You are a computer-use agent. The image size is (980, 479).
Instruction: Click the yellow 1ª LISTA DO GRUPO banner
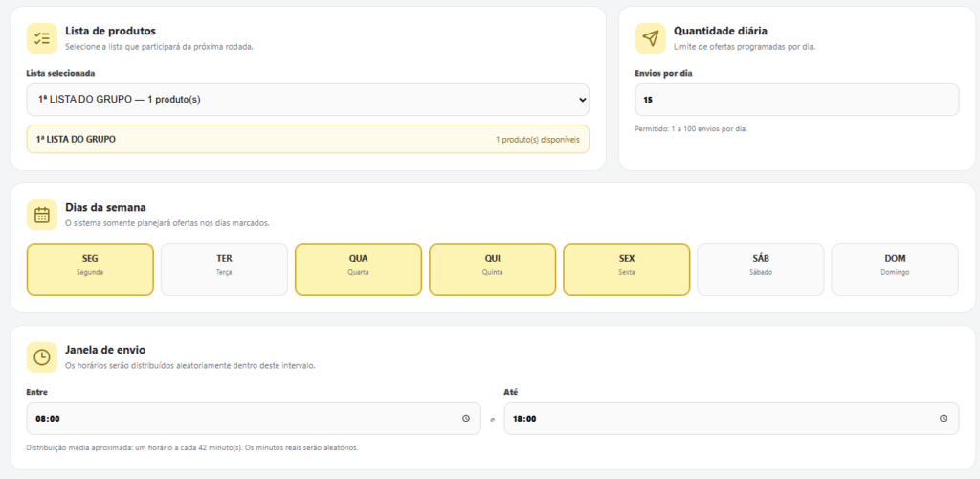click(307, 140)
